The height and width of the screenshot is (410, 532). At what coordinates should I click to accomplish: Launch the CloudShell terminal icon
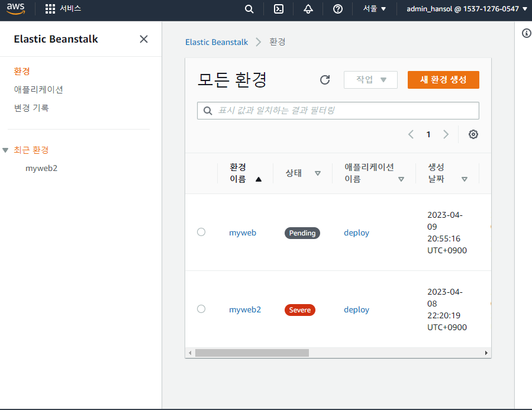click(x=279, y=9)
